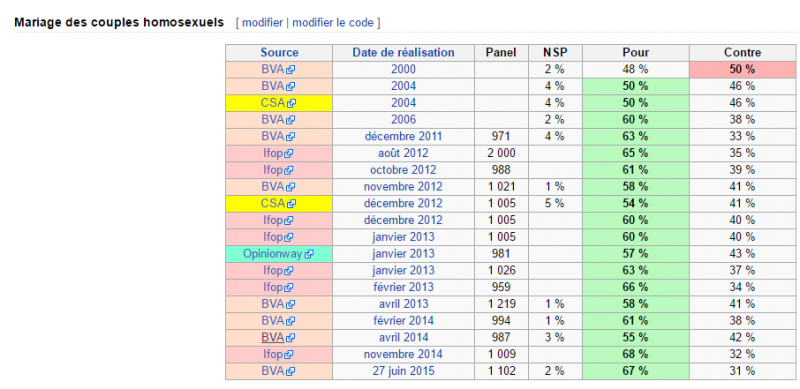The height and width of the screenshot is (389, 800).
Task: Click the Contre column header
Action: [742, 53]
